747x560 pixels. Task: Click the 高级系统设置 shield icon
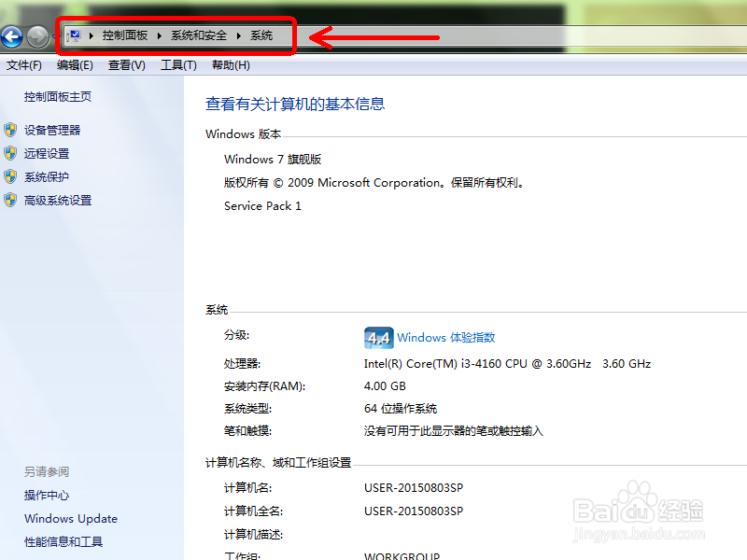(x=12, y=200)
